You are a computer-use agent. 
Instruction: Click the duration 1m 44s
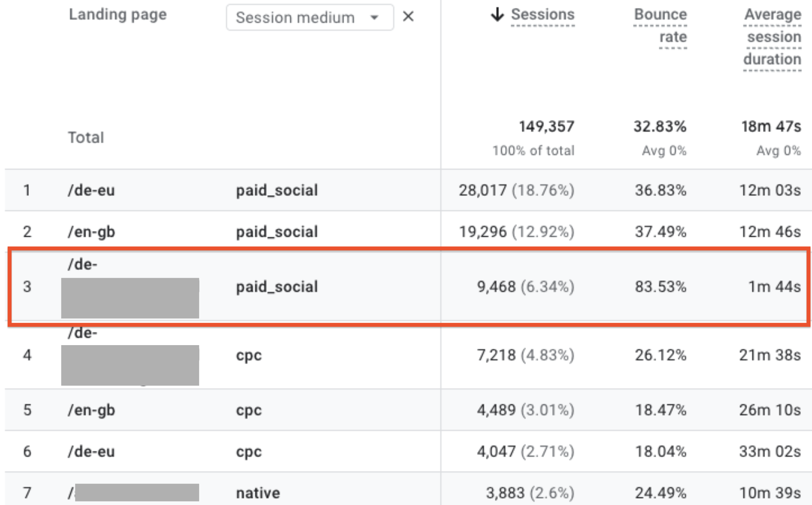tap(774, 287)
